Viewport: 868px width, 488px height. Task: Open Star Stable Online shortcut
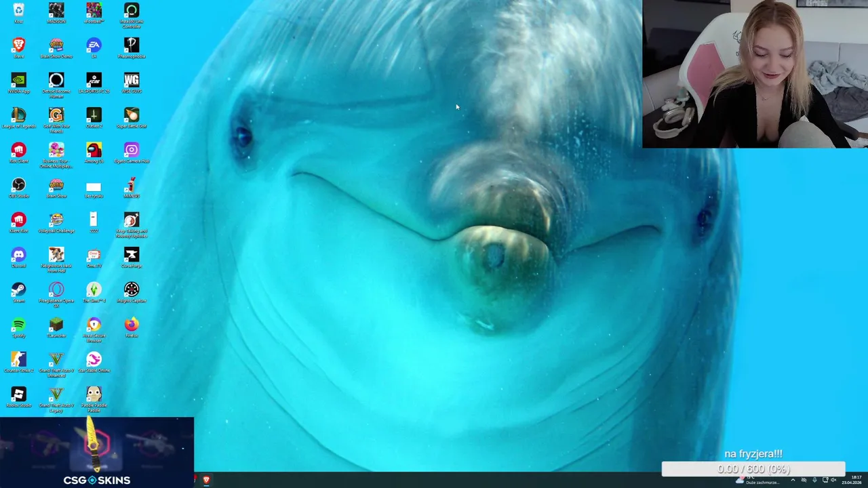[x=94, y=362]
